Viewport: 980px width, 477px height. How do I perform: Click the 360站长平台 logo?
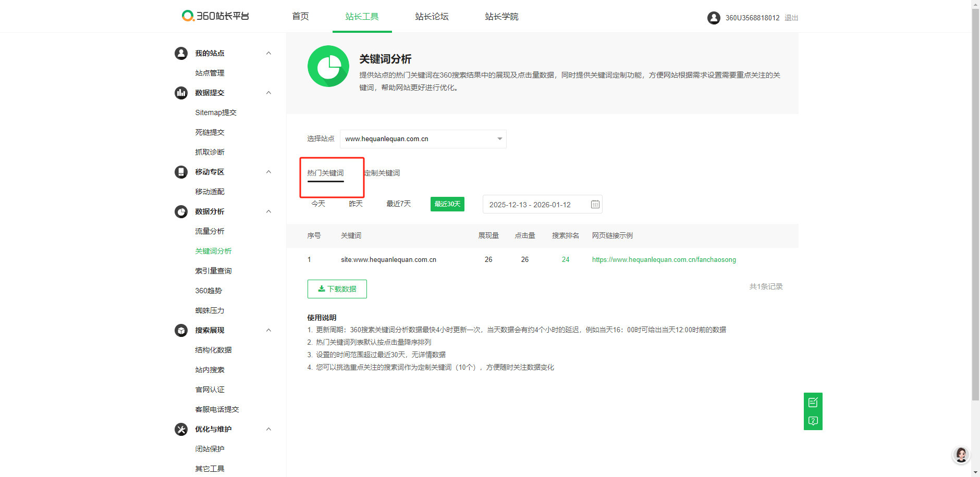pos(215,16)
